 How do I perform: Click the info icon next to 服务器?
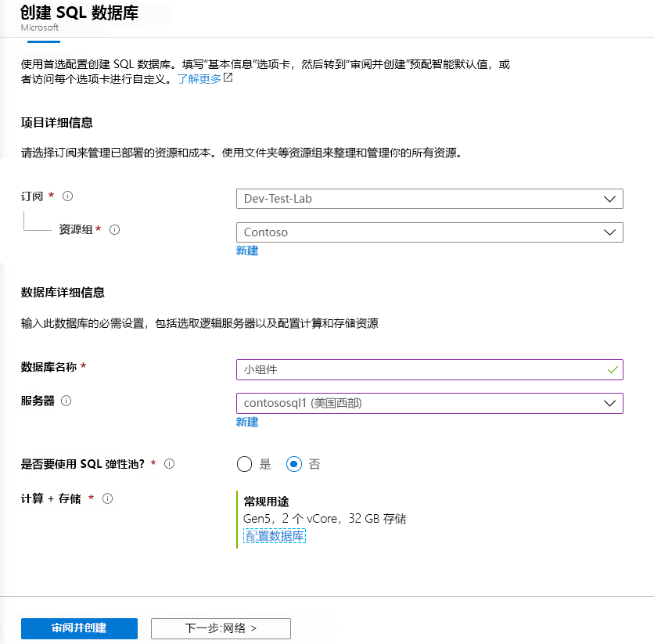(66, 401)
